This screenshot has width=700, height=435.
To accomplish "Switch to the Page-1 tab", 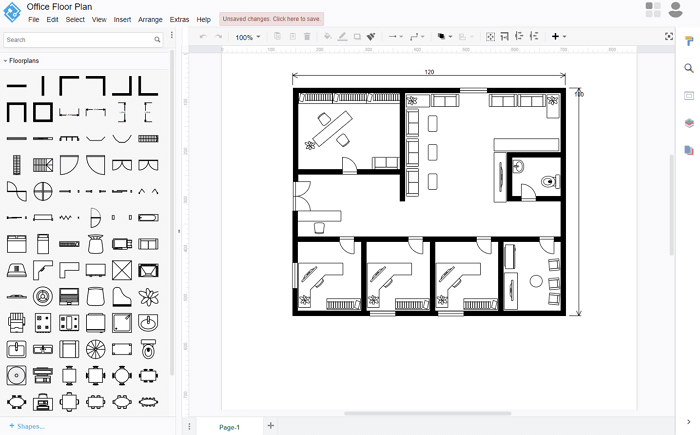I will [229, 427].
